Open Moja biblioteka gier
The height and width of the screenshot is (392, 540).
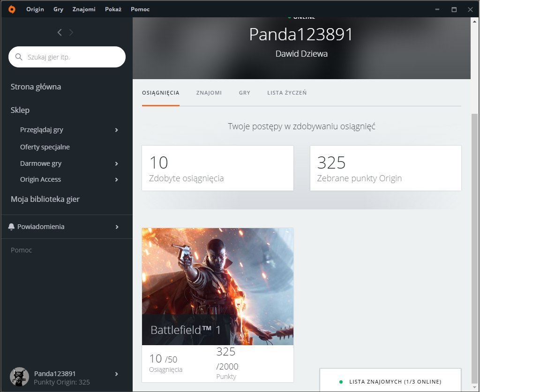click(45, 199)
